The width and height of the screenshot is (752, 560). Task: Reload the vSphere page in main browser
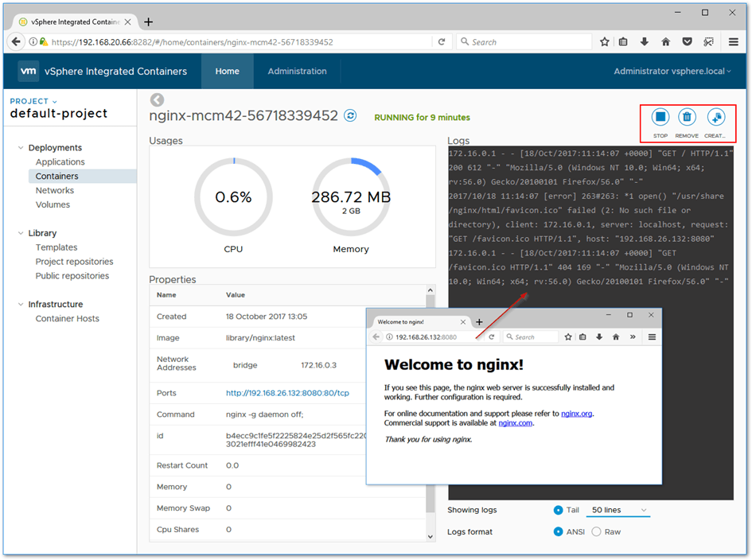pos(442,41)
